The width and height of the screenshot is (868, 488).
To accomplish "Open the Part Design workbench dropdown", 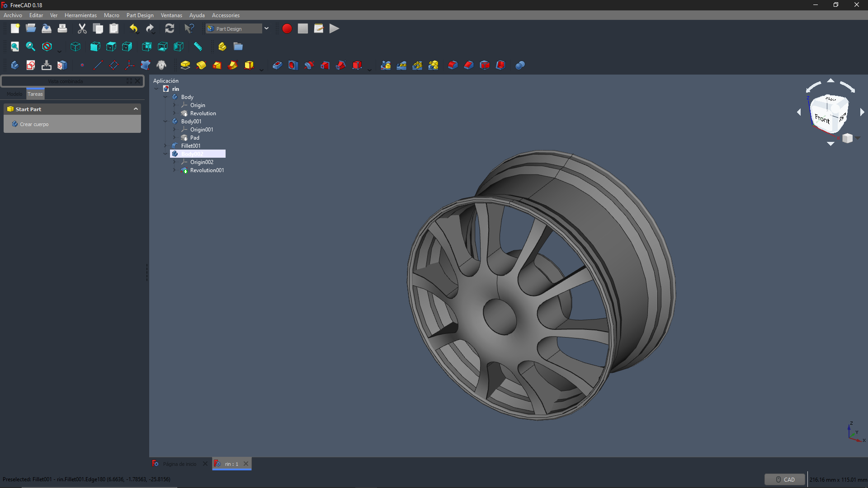I will pos(266,28).
